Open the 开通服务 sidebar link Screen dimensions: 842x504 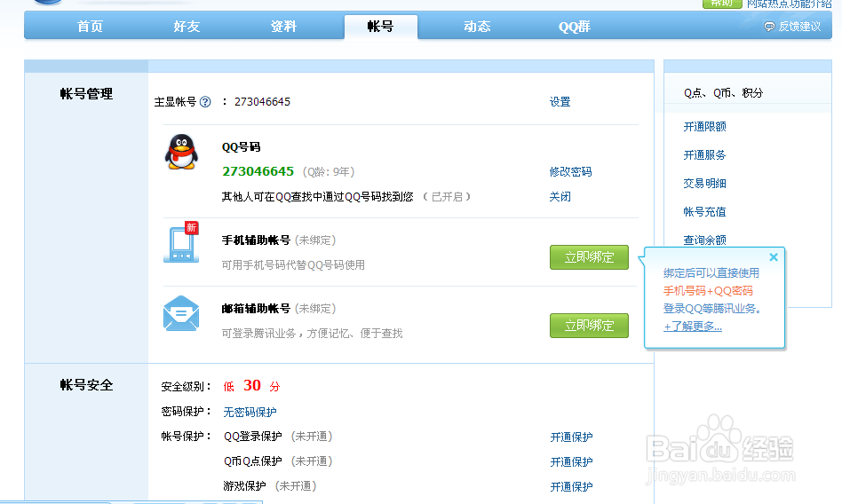[704, 155]
